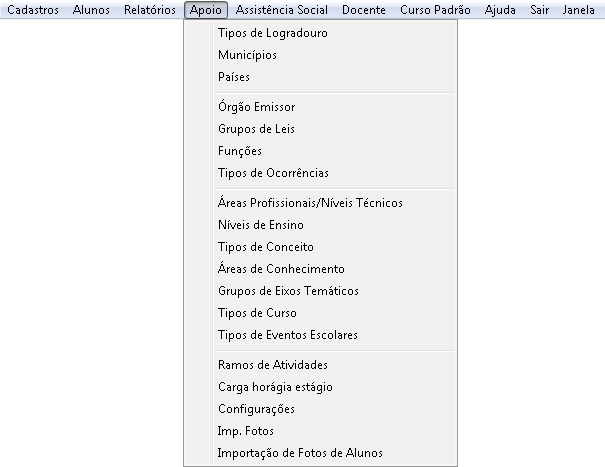Choose Tipos de Ocorrências

[x=272, y=173]
